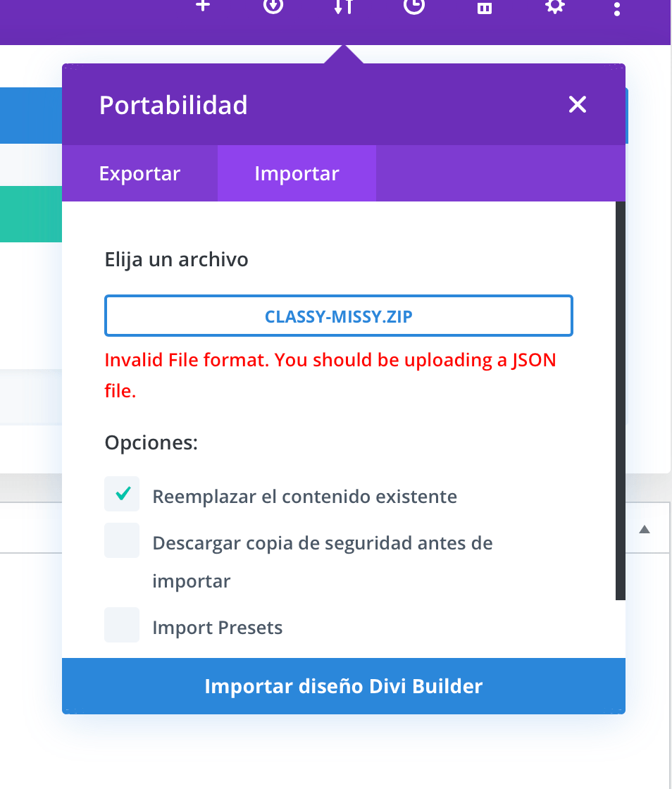Screen dimensions: 672x789
Task: Collapse panel with the up triangle arrow
Action: (645, 529)
